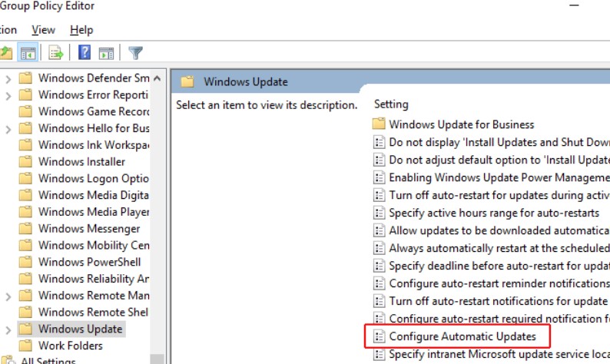Expand the Windows Error Reporting node
This screenshot has width=610, height=364.
[8, 96]
